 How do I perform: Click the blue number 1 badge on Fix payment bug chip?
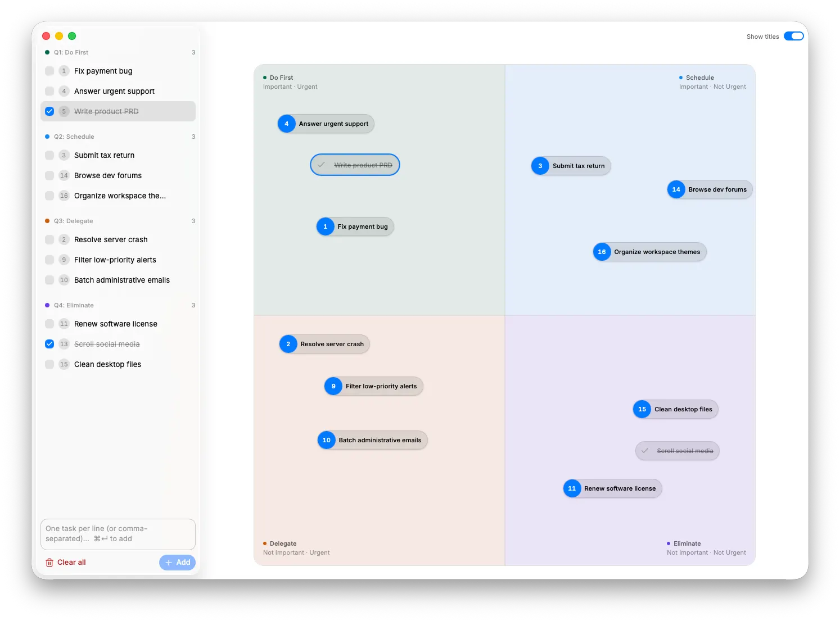pos(326,226)
